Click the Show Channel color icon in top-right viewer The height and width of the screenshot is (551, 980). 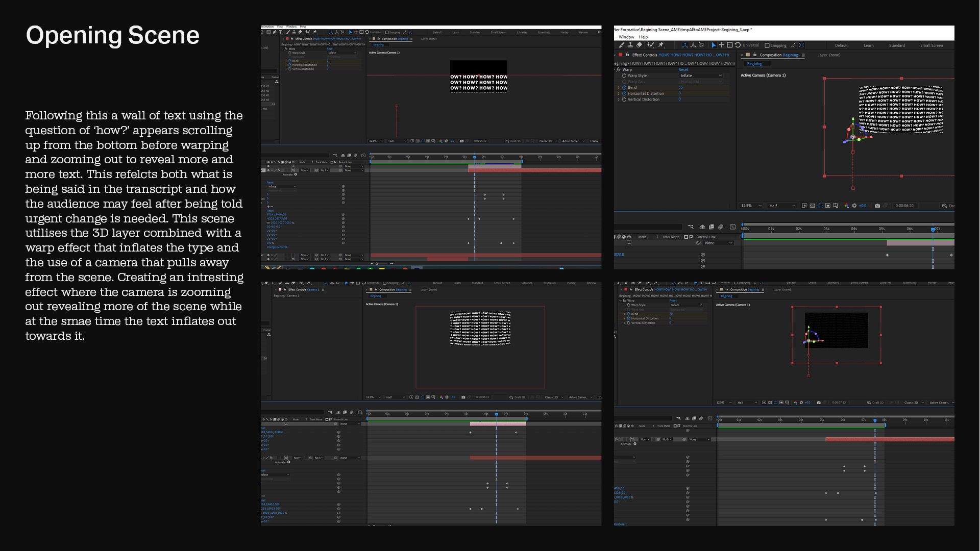tap(846, 206)
